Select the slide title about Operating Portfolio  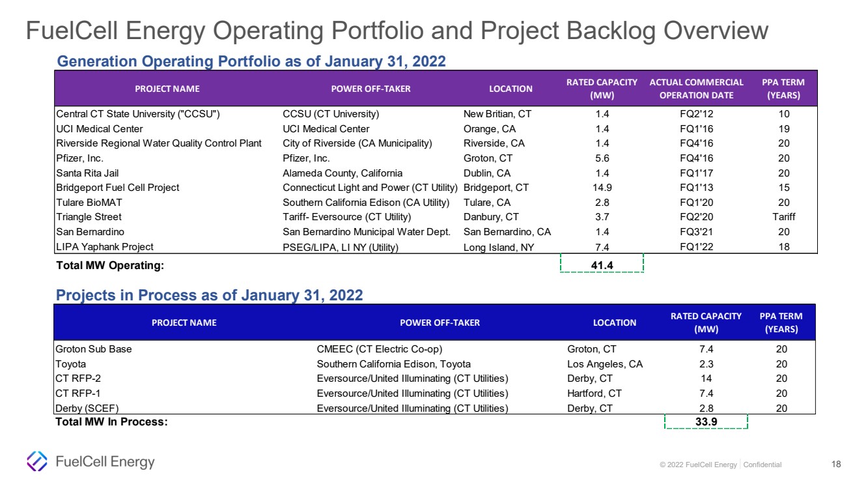pyautogui.click(x=397, y=31)
